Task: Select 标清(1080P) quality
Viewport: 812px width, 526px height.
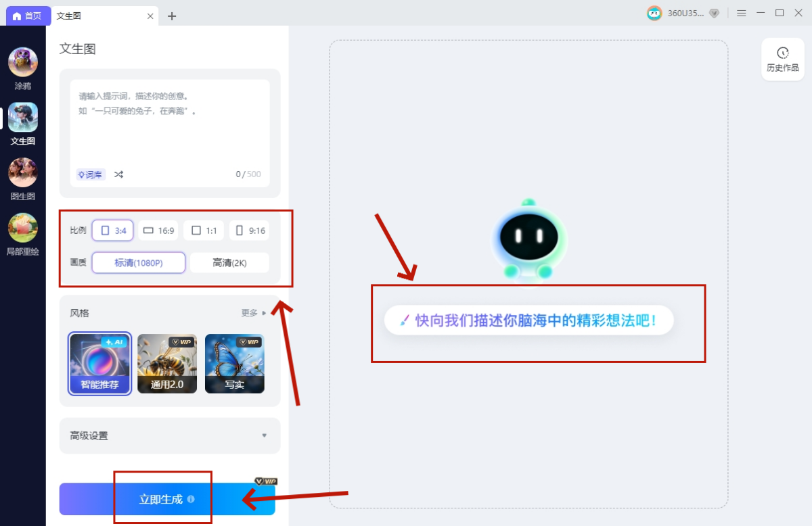Action: (x=139, y=263)
